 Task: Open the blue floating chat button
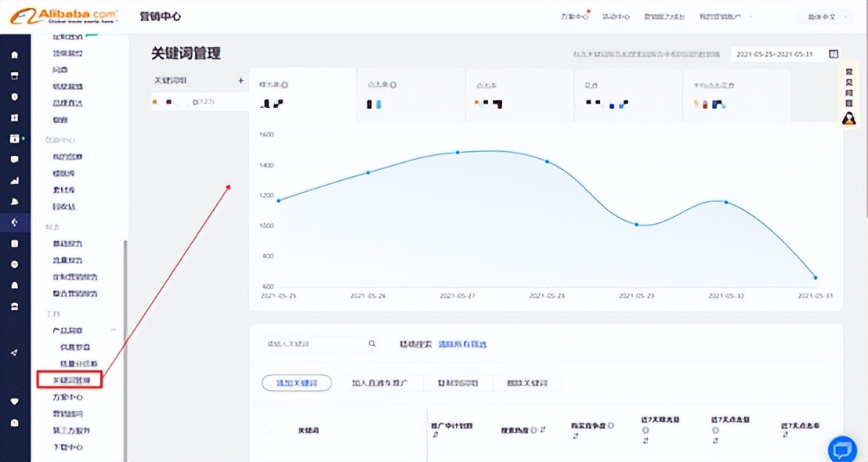(x=842, y=449)
